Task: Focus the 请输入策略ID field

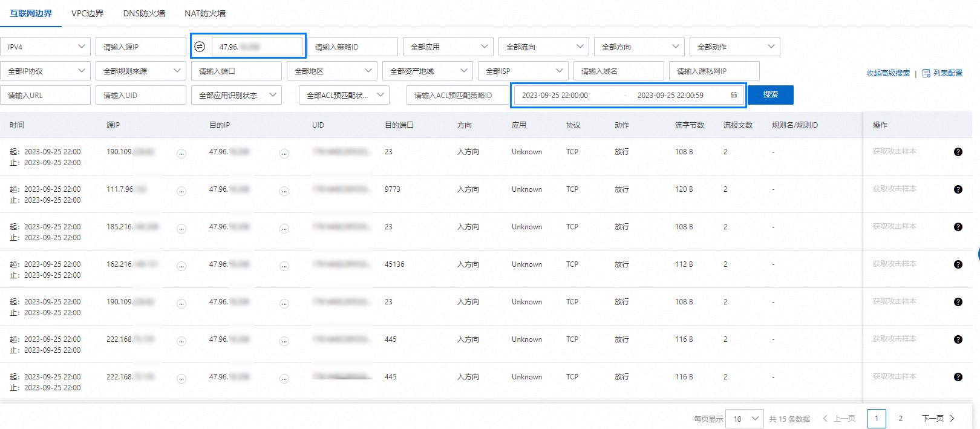Action: (x=353, y=47)
